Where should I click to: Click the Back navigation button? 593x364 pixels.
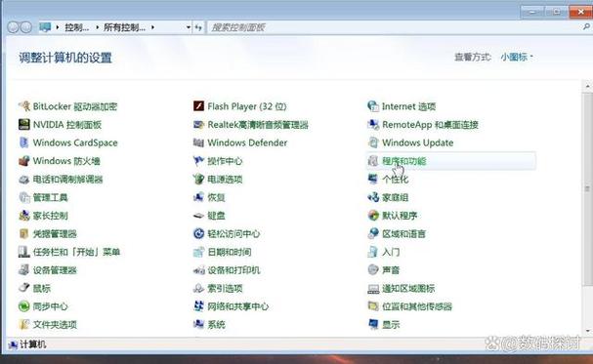point(14,27)
